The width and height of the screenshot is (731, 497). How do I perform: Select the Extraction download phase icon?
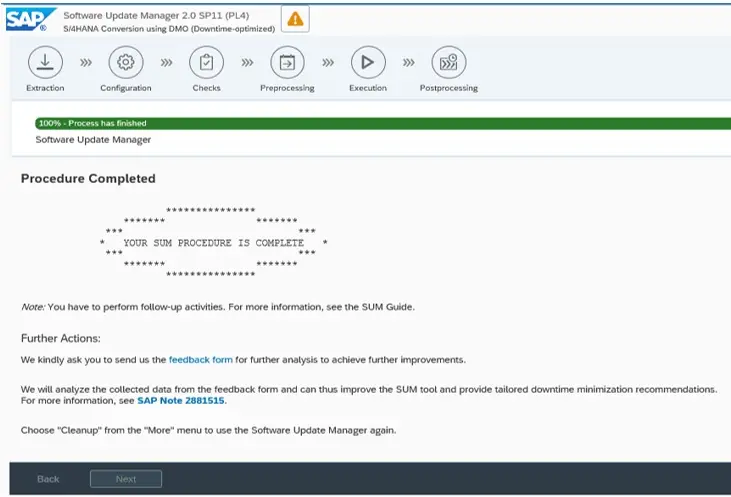(45, 62)
